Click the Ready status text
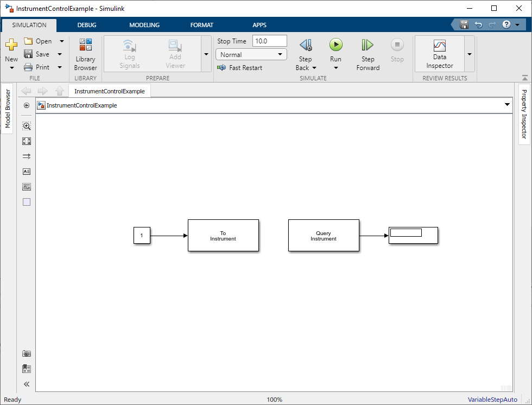 [x=12, y=400]
